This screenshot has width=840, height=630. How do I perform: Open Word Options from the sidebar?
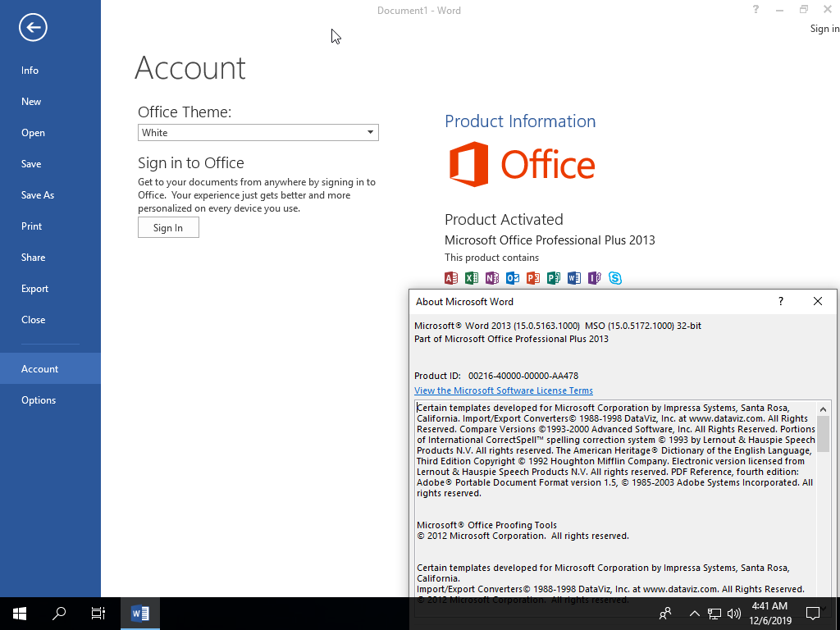click(50, 399)
